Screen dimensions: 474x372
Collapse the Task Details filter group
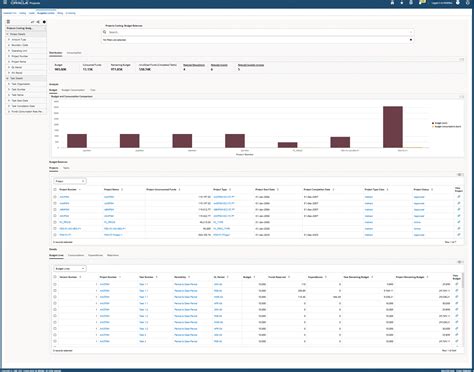(x=7, y=78)
